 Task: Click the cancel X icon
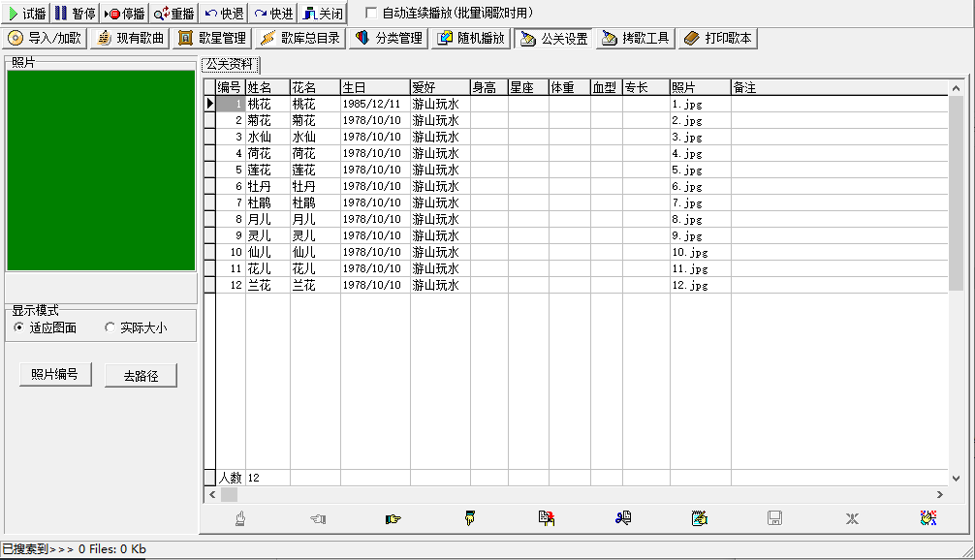pos(852,518)
